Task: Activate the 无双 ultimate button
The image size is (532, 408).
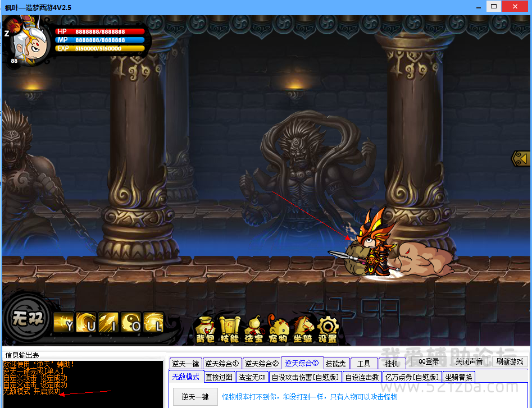Action: pos(28,318)
